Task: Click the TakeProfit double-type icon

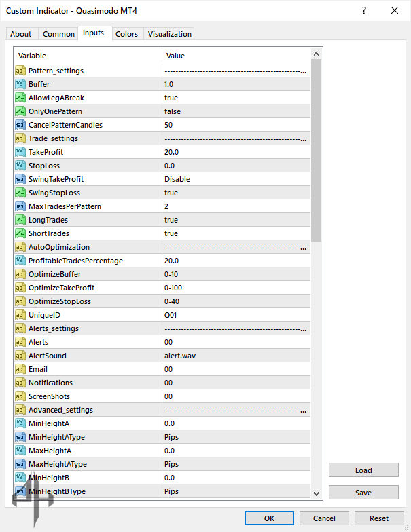Action: point(20,152)
